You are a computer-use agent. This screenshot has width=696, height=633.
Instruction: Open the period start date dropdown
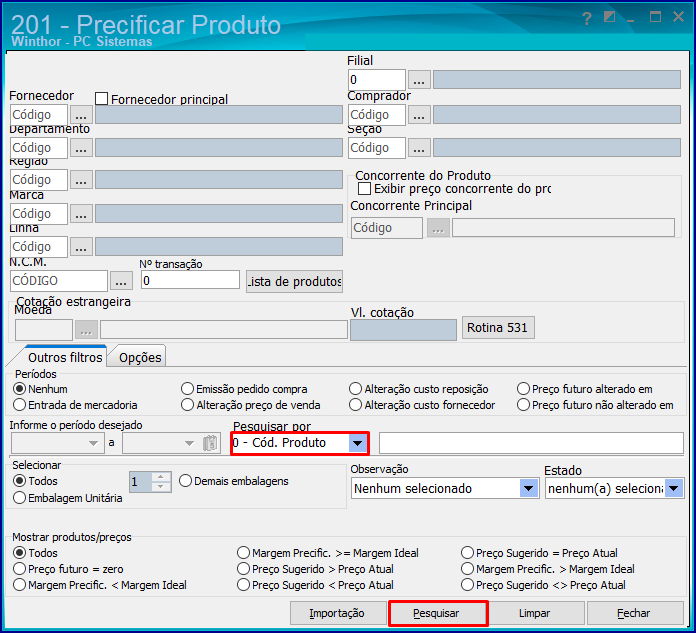[x=93, y=443]
